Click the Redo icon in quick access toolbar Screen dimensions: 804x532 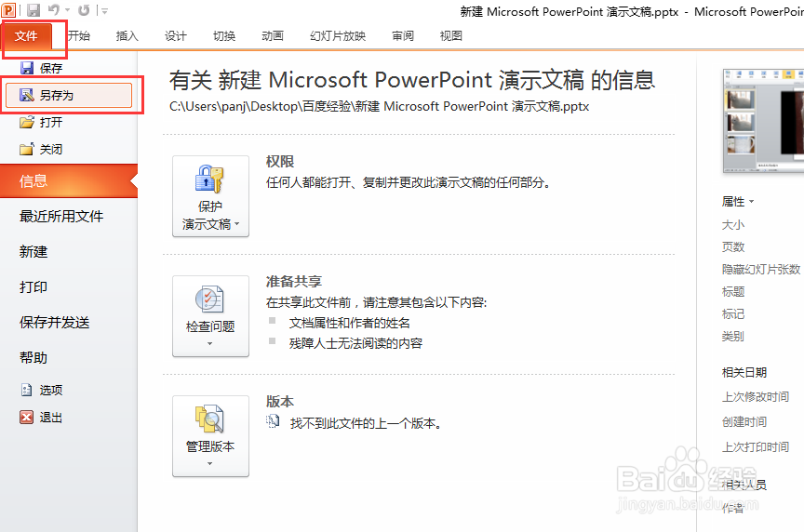84,10
